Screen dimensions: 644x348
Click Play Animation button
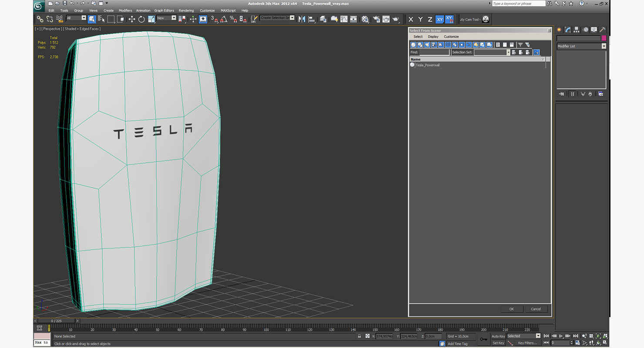click(x=561, y=336)
